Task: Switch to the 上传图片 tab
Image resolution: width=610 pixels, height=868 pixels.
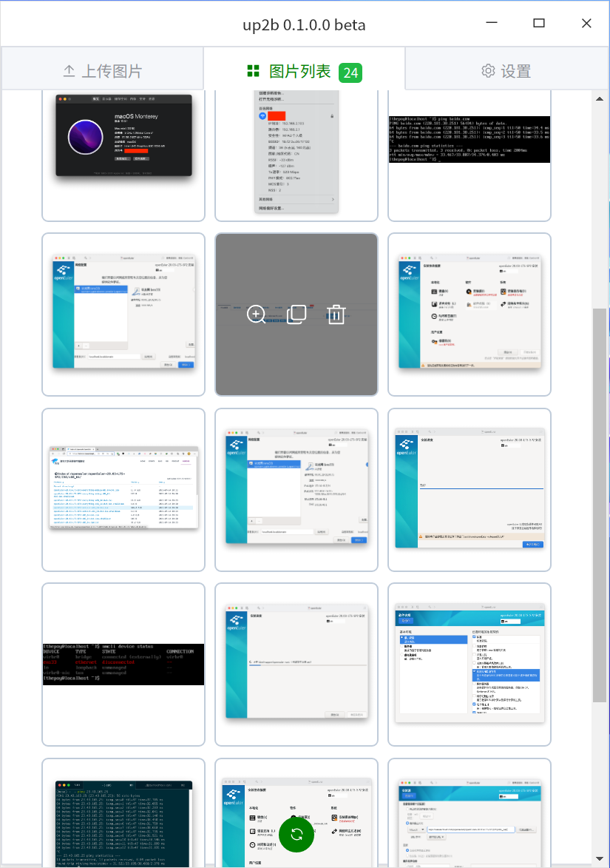Action: click(x=102, y=70)
